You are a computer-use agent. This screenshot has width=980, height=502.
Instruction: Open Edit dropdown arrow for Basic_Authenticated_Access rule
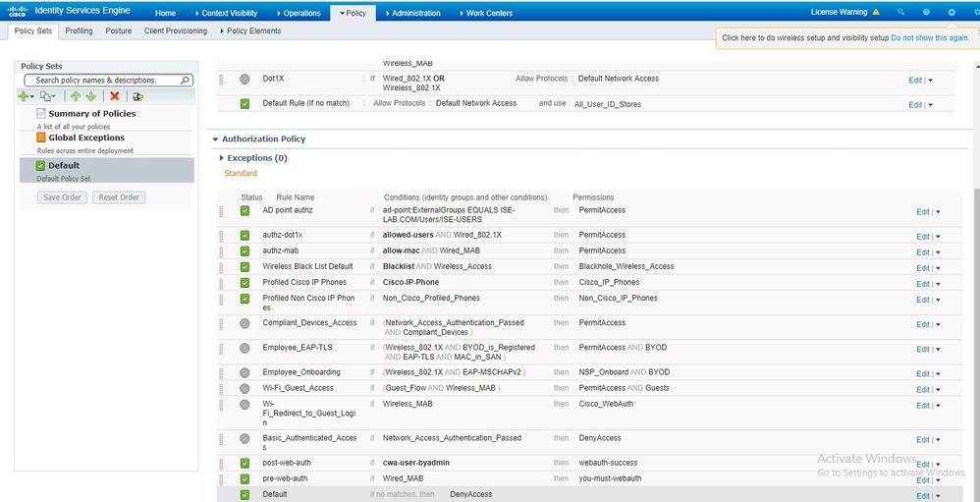[938, 440]
